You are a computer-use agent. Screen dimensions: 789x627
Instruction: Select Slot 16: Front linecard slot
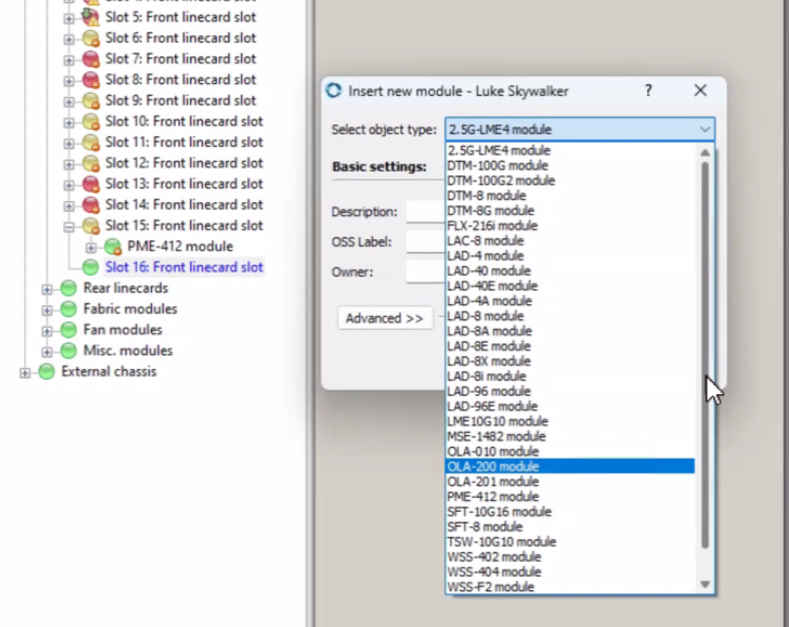click(184, 267)
